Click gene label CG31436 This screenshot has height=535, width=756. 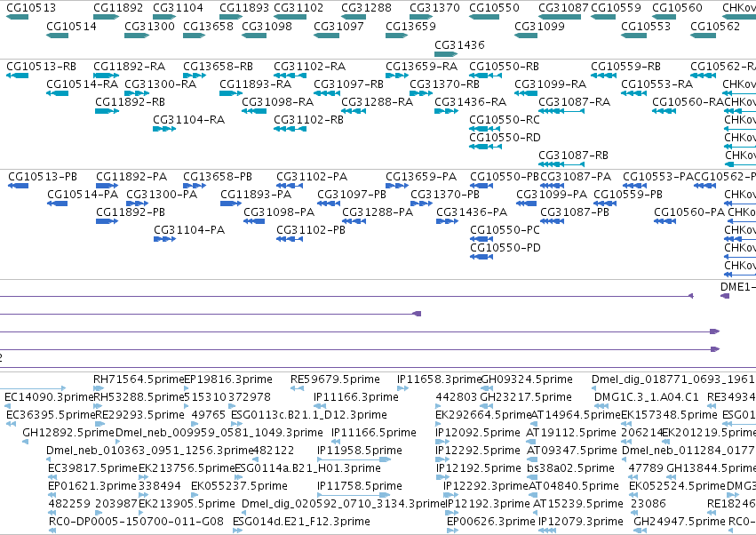(459, 44)
